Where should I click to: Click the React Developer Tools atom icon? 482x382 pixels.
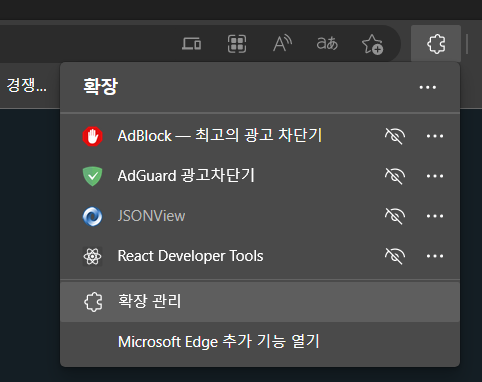pos(92,256)
